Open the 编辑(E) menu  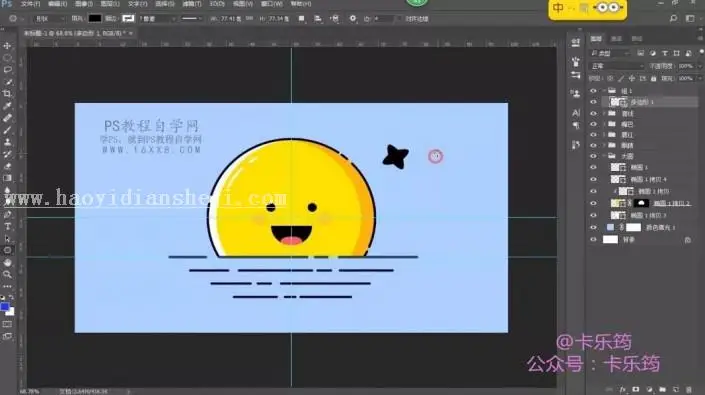coord(57,4)
